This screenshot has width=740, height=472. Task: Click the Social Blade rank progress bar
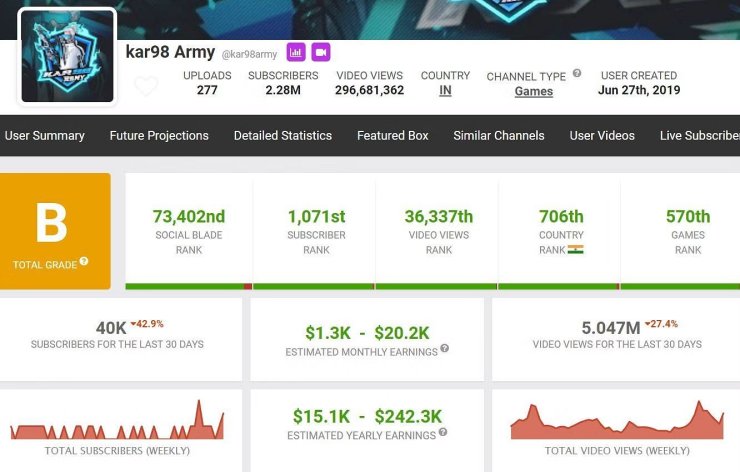click(189, 287)
